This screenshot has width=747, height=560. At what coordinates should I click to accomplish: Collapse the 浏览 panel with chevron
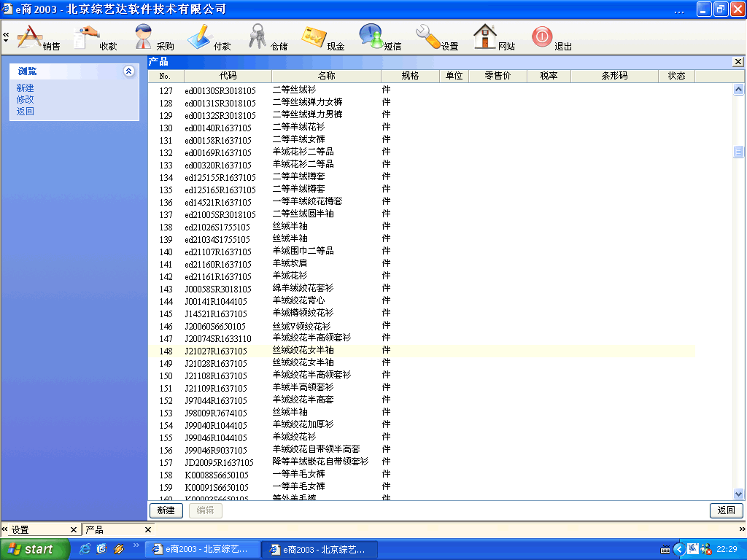(129, 71)
